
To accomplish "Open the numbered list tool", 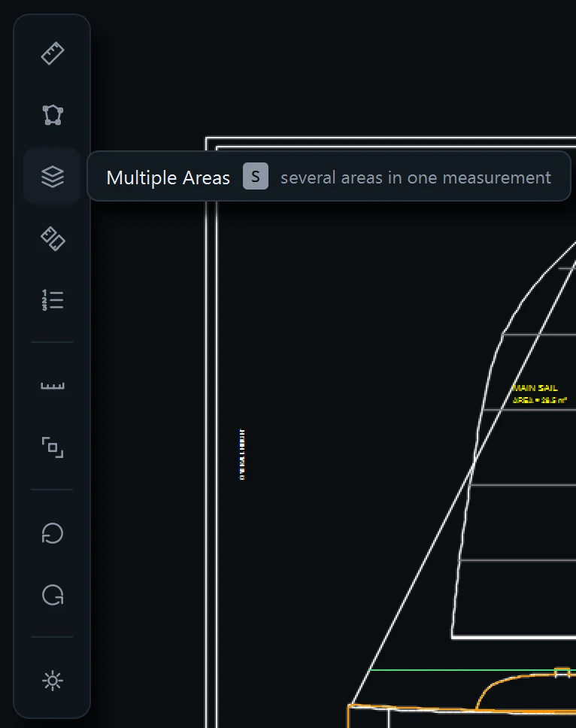I will point(53,300).
